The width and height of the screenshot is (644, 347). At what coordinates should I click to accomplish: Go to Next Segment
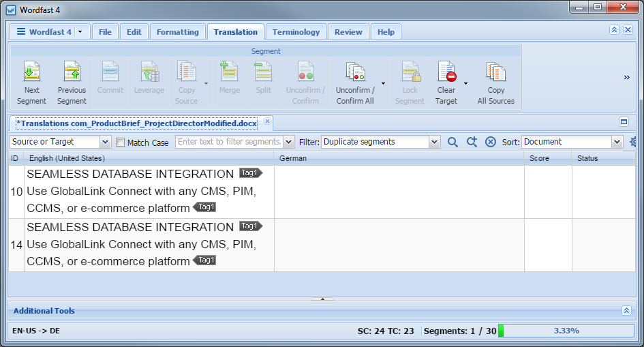coord(31,83)
